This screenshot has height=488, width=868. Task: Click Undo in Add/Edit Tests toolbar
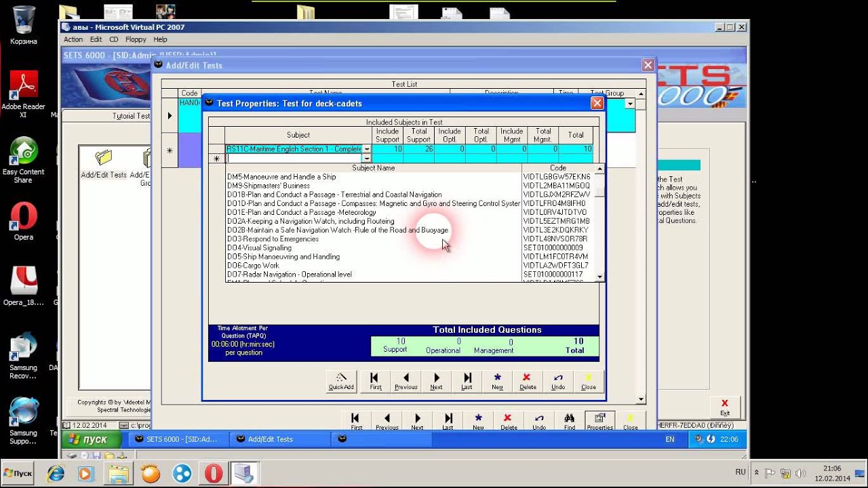click(539, 422)
